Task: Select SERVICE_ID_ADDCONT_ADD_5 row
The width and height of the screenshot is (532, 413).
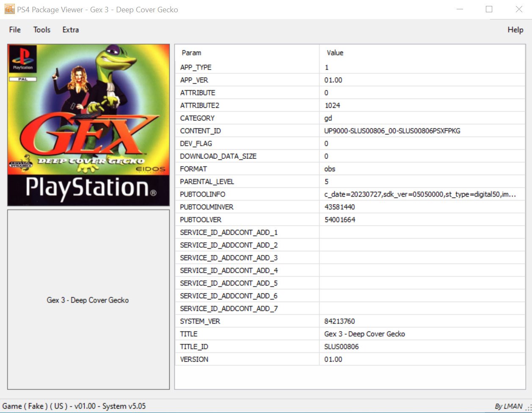Action: [x=350, y=283]
